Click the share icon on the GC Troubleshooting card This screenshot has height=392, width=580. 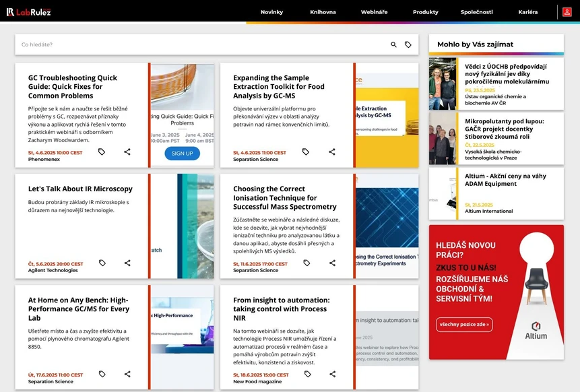pyautogui.click(x=127, y=152)
